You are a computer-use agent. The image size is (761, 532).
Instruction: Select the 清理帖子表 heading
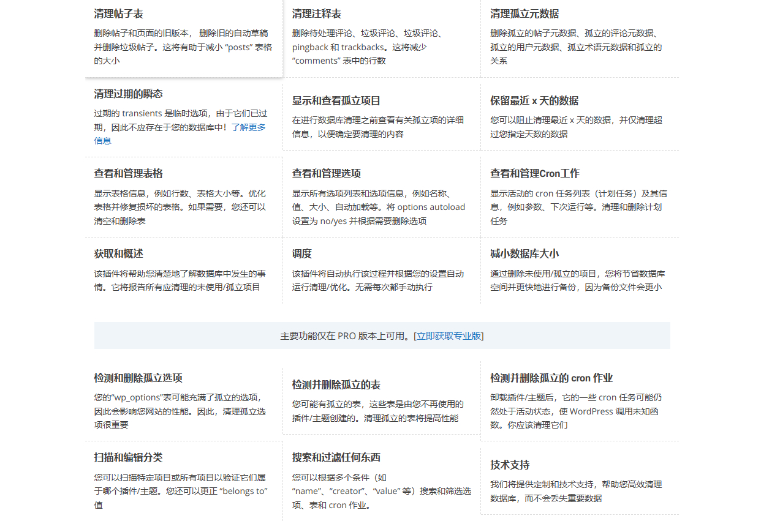point(119,13)
